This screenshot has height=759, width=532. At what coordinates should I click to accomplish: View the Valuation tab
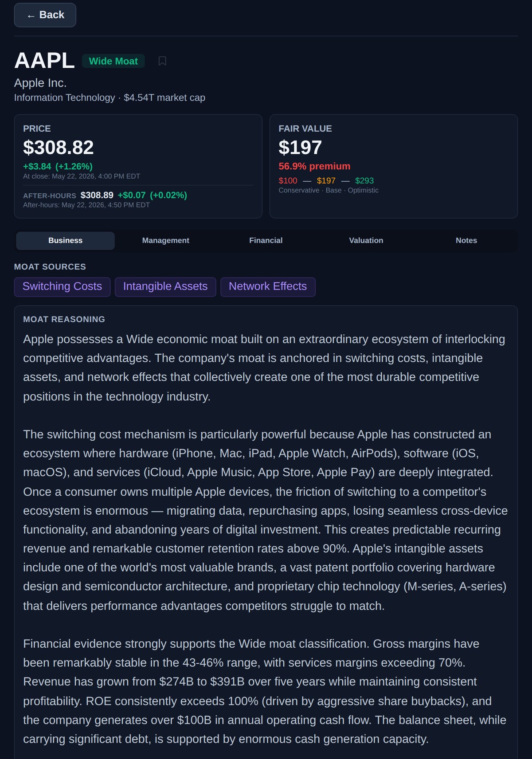(366, 240)
